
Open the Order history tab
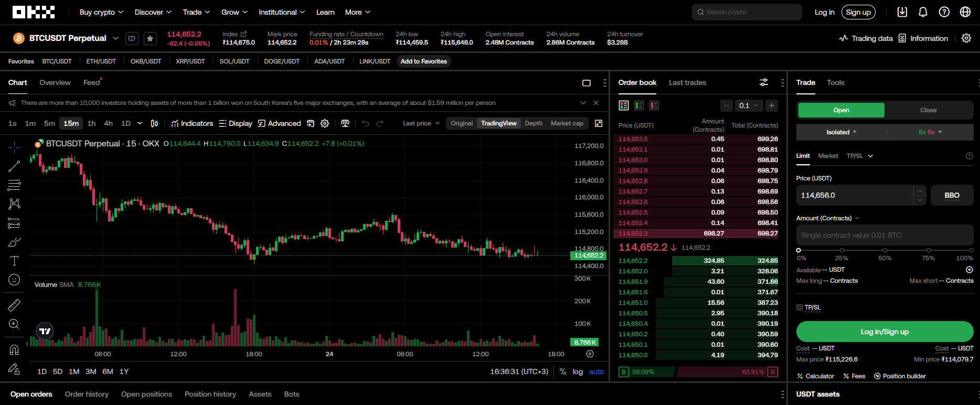pos(87,394)
